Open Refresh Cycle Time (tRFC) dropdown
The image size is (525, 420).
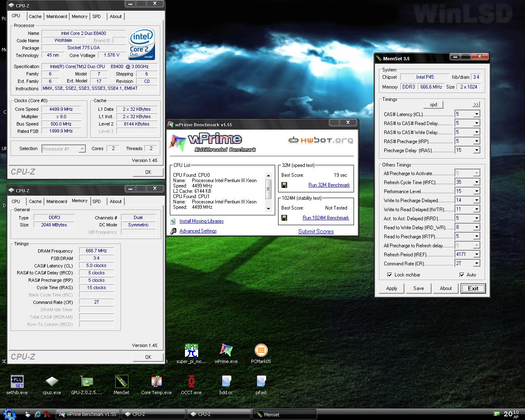pyautogui.click(x=477, y=182)
